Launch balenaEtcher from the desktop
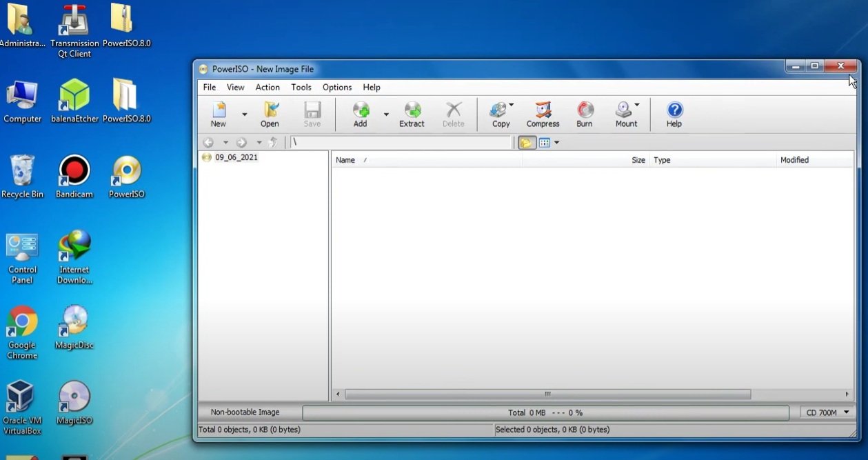This screenshot has height=460, width=868. point(74,97)
